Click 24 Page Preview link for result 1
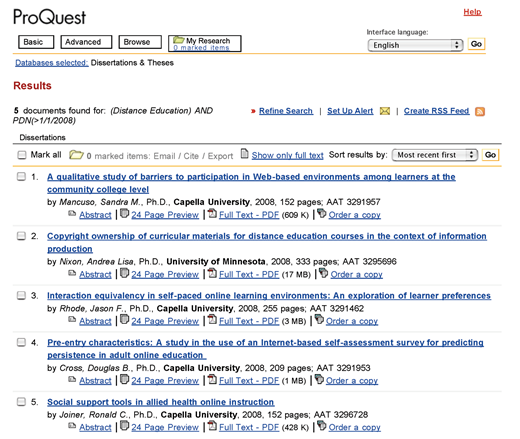520x439 pixels. (x=165, y=215)
